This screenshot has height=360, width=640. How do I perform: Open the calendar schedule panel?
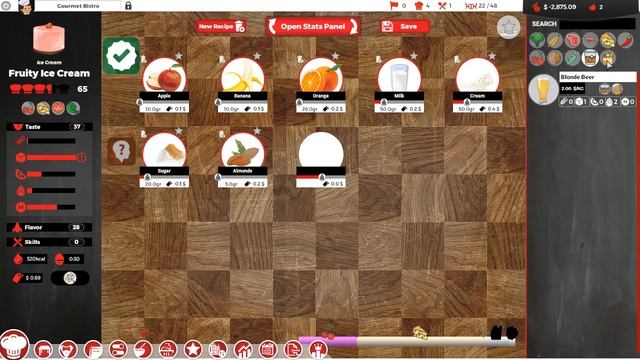pyautogui.click(x=268, y=350)
